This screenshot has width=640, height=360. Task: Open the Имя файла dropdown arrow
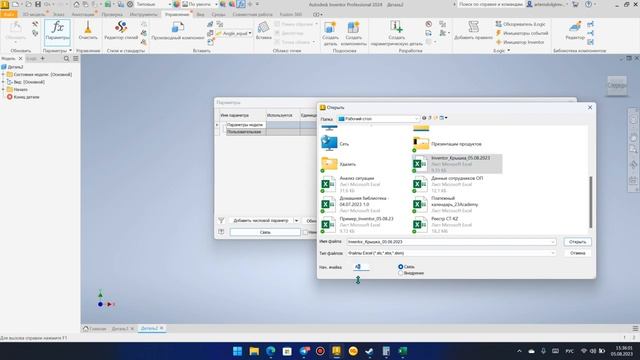(553, 242)
